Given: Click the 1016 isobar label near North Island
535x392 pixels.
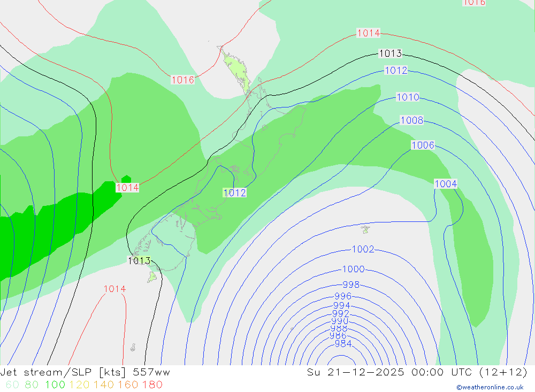Looking at the screenshot, I should tap(182, 80).
